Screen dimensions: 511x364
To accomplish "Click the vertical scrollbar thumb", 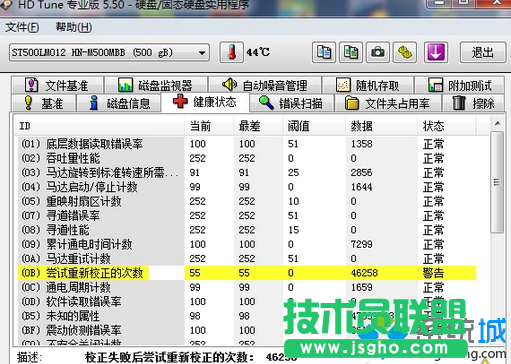I will (x=497, y=182).
